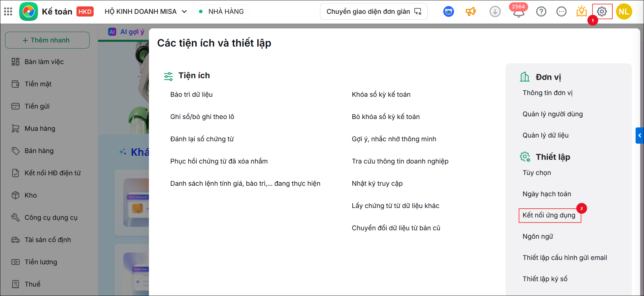Screen dimensions: 644x296
Task: Click the chatbot assistant icon
Action: [x=449, y=11]
